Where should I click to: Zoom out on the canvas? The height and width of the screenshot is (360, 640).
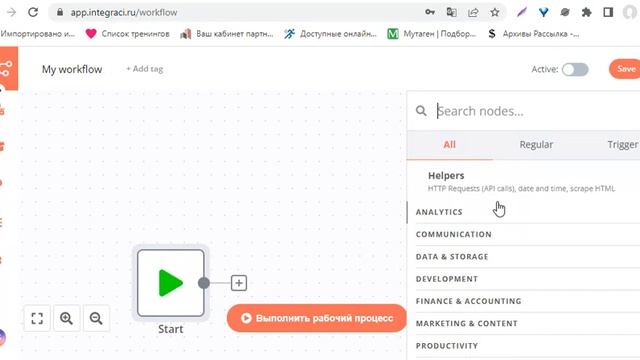[x=96, y=318]
